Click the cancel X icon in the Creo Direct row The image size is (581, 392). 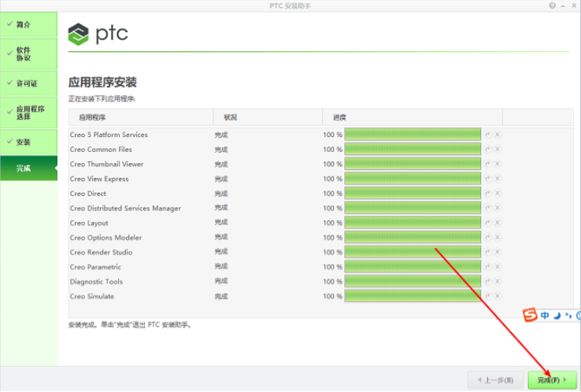(x=498, y=194)
